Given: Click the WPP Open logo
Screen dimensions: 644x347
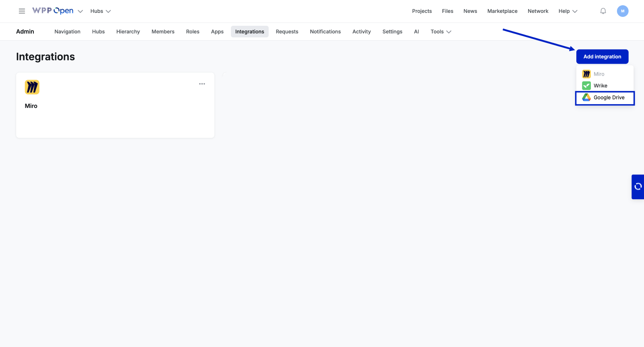Looking at the screenshot, I should (53, 11).
